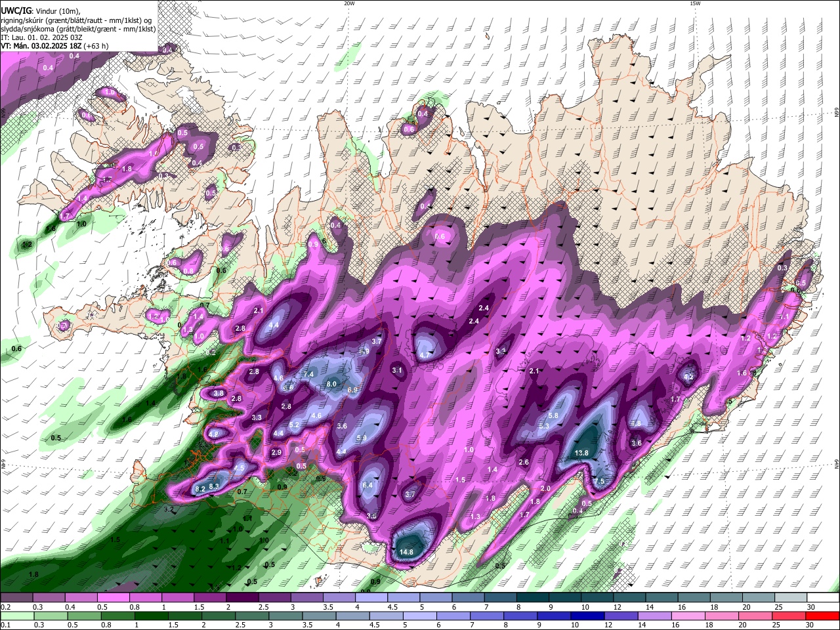Click the 7.5 value near the southeast coast

599,481
